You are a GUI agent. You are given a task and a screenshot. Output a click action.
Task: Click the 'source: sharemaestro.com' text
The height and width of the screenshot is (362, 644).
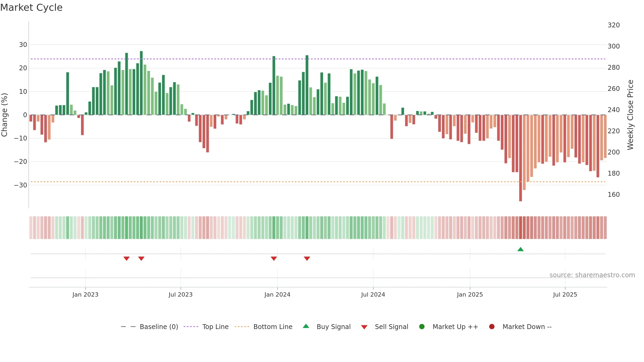[592, 275]
